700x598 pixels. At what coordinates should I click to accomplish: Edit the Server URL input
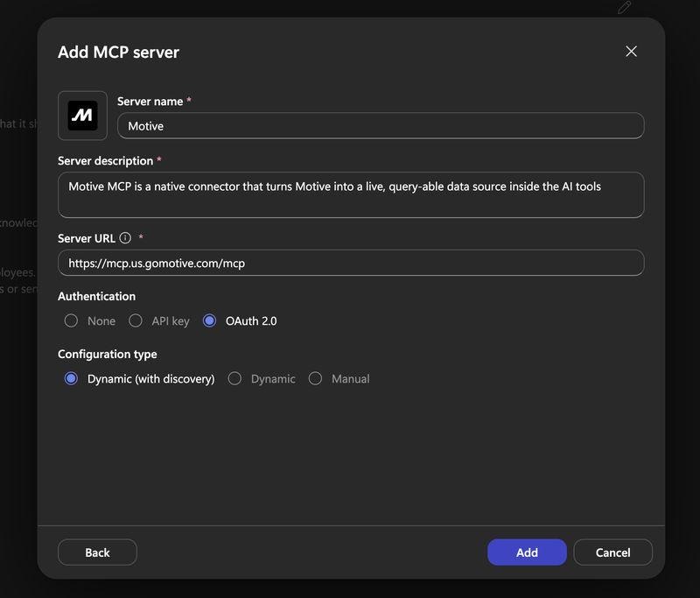[351, 263]
